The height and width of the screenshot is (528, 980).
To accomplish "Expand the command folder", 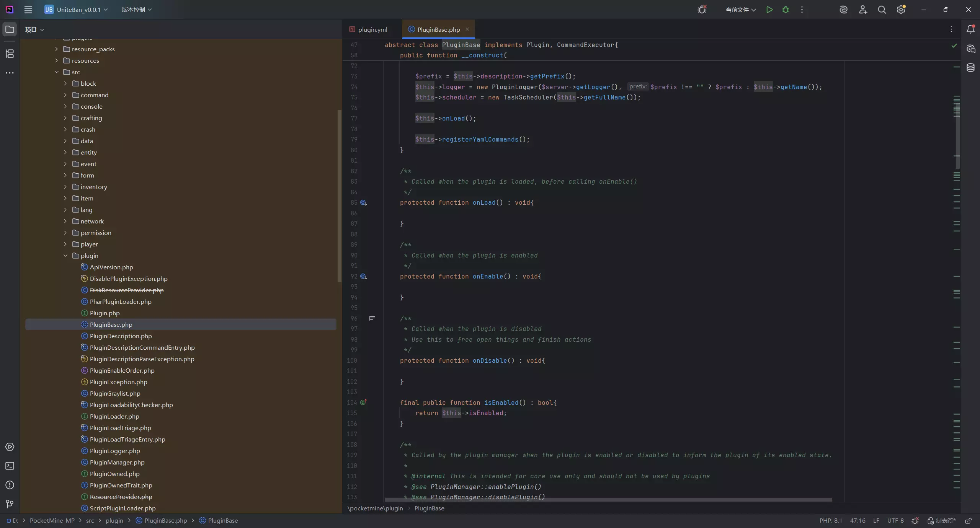I will pos(65,95).
